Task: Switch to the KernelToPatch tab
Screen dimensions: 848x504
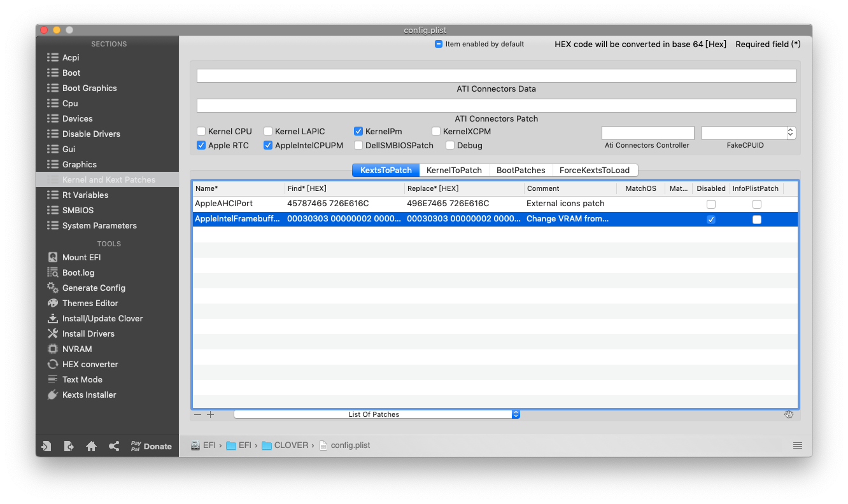Action: click(454, 170)
